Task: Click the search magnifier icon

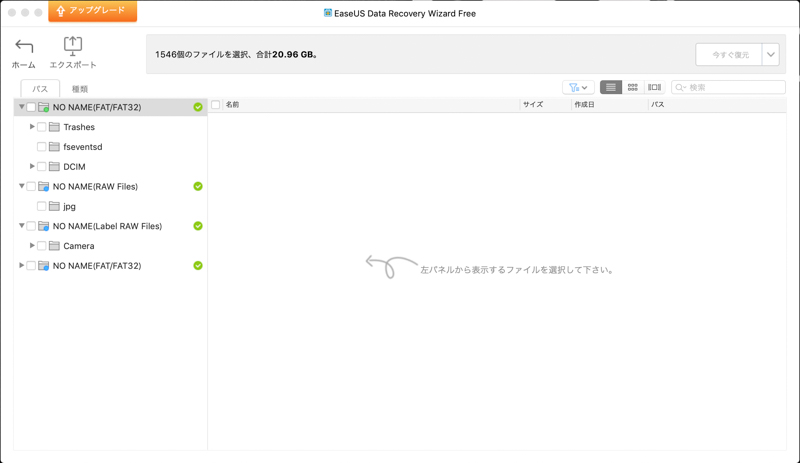Action: pyautogui.click(x=680, y=88)
